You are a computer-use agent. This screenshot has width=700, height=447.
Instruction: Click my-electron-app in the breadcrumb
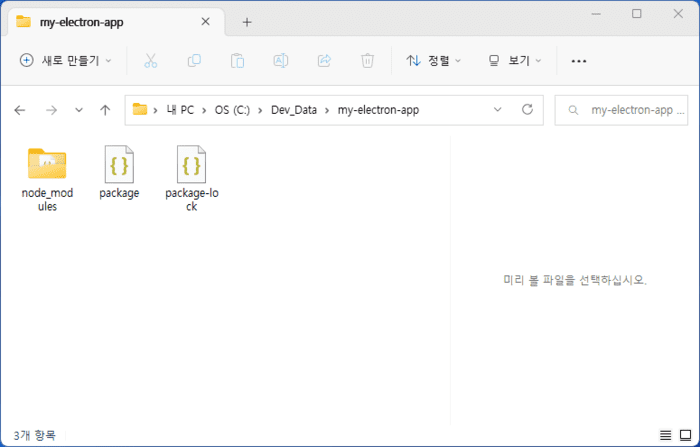(378, 110)
